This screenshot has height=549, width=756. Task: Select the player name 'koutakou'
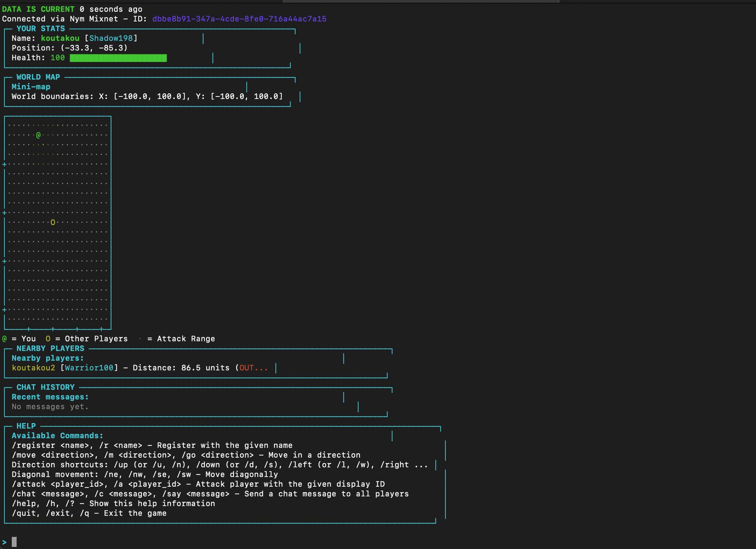(60, 38)
